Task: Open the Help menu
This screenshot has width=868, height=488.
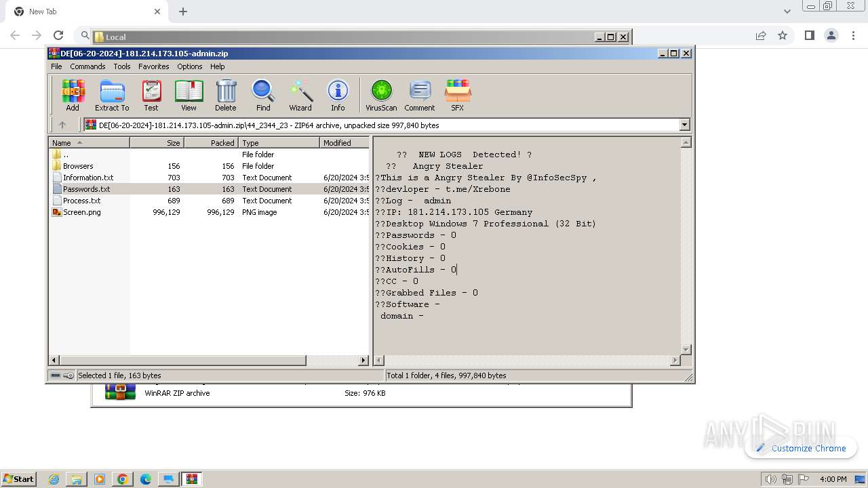Action: [x=218, y=66]
